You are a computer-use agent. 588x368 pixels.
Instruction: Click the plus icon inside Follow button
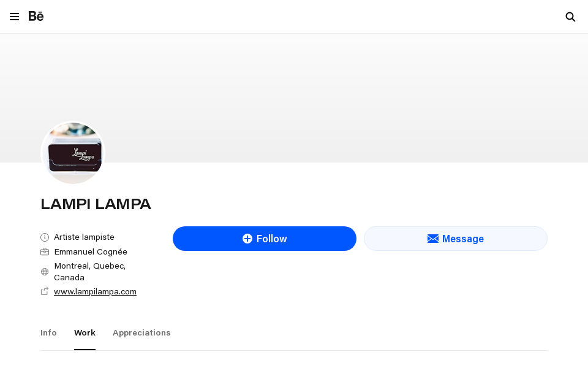[x=248, y=239]
